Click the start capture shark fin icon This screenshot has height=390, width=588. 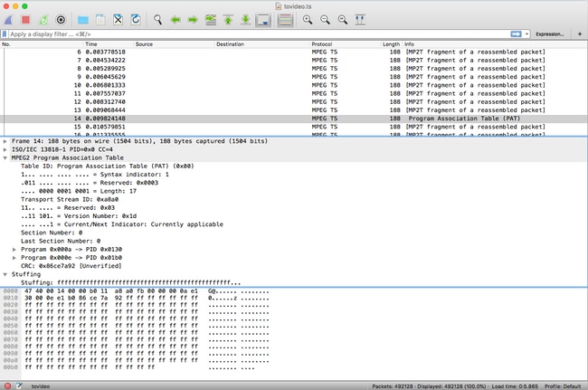[9, 20]
